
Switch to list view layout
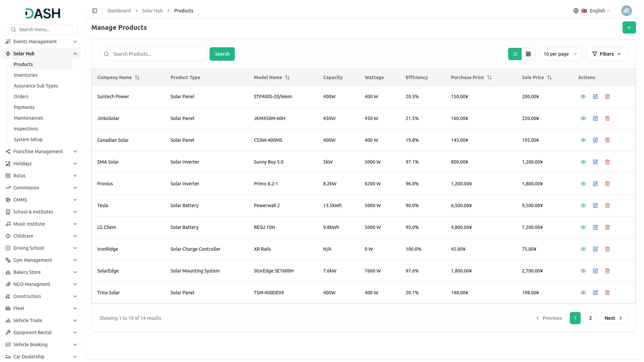[x=515, y=54]
